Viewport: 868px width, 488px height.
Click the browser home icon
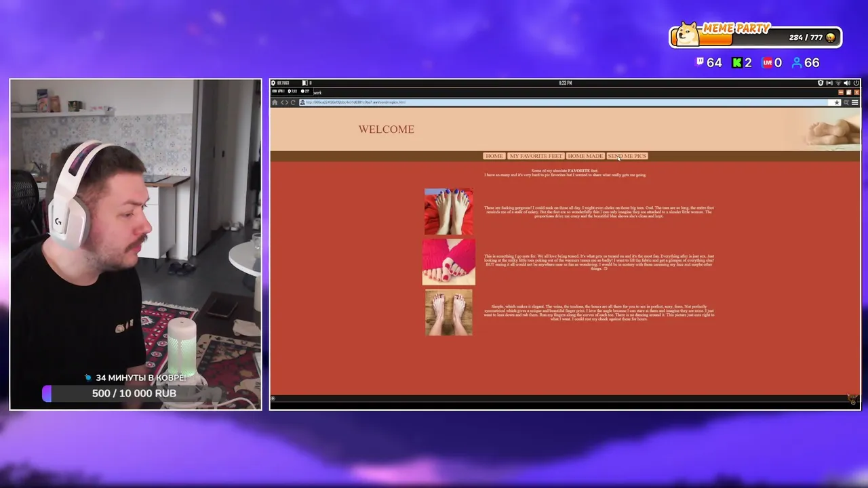275,102
